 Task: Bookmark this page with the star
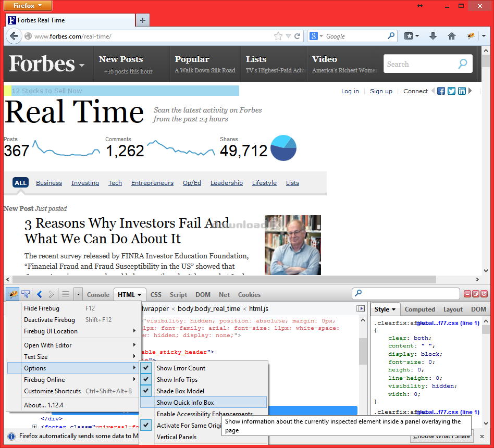click(x=278, y=36)
